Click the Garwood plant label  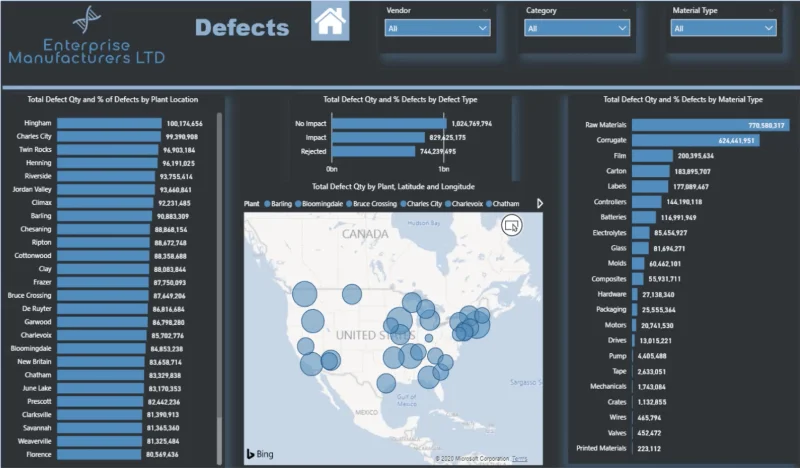(x=38, y=322)
